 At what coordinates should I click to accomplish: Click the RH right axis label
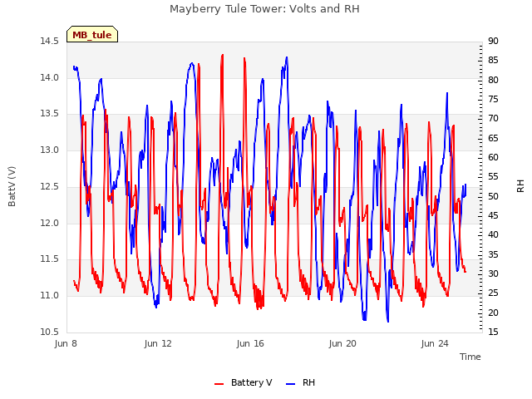tap(520, 186)
